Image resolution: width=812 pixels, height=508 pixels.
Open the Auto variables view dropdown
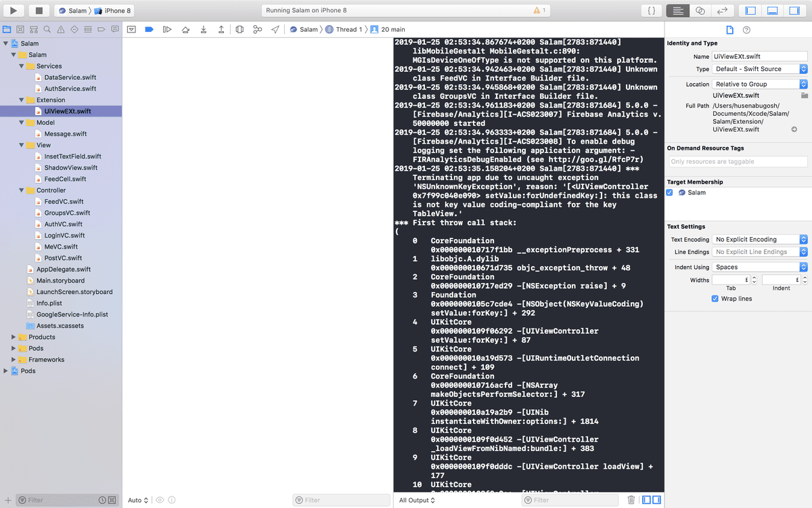pos(138,501)
